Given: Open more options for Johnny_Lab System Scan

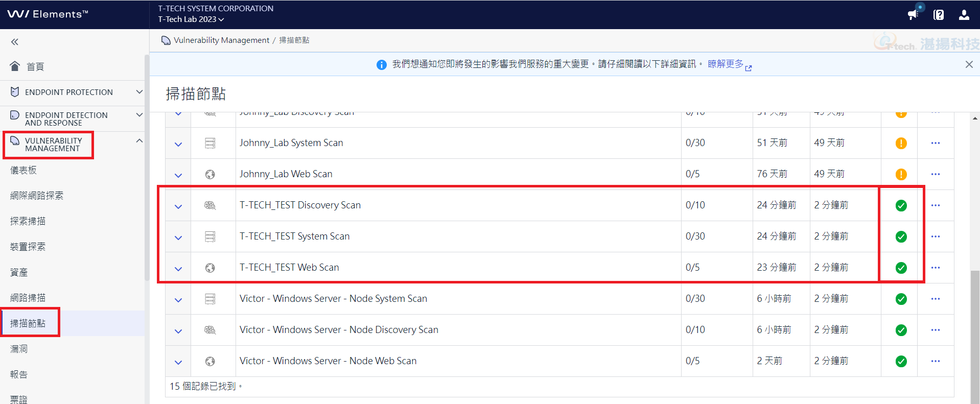Looking at the screenshot, I should point(936,143).
